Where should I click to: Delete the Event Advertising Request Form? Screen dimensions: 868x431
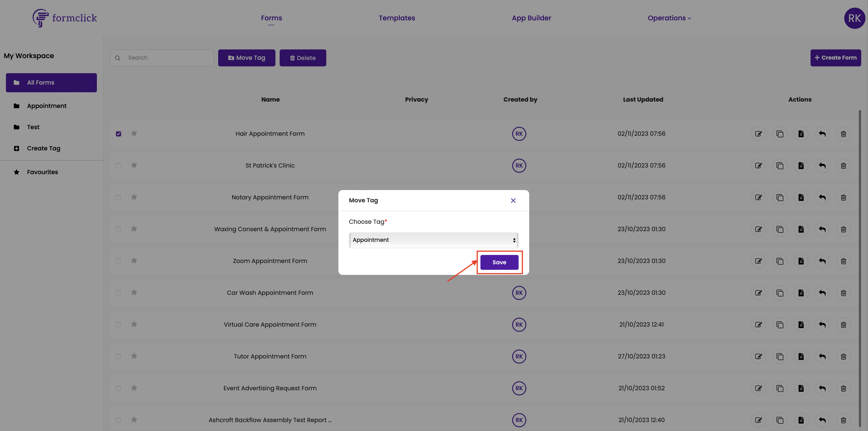[843, 388]
